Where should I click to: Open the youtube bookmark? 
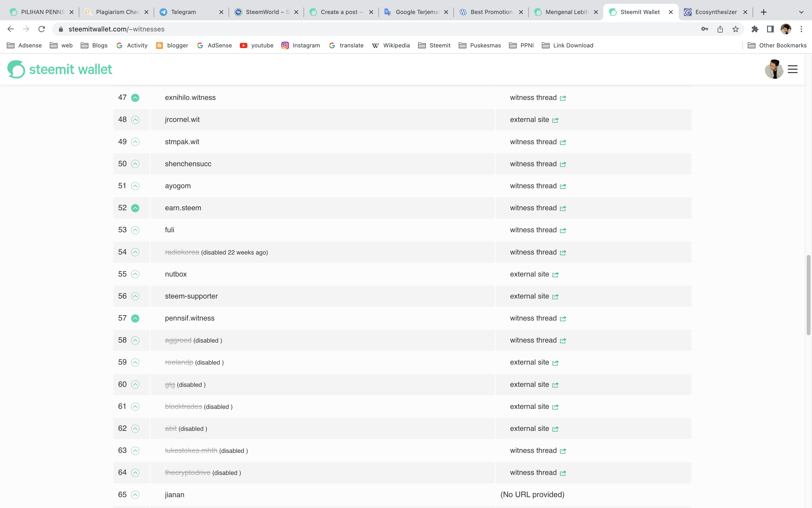tap(257, 45)
